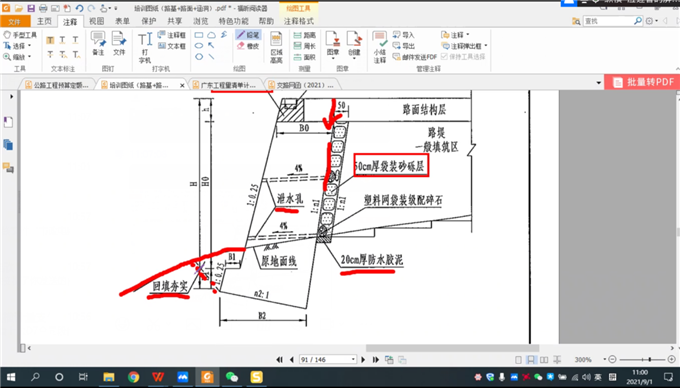Expand the 选择 tool dropdown arrow
This screenshot has width=680, height=388.
click(x=29, y=46)
